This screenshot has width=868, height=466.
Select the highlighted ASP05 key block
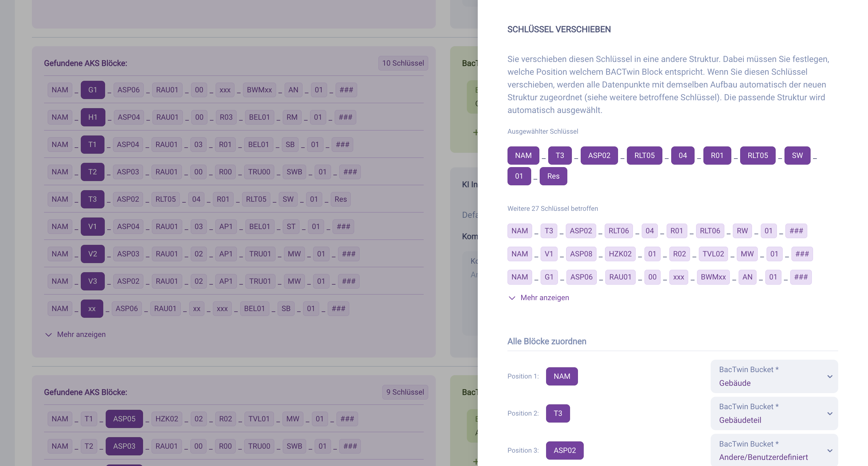[124, 419]
